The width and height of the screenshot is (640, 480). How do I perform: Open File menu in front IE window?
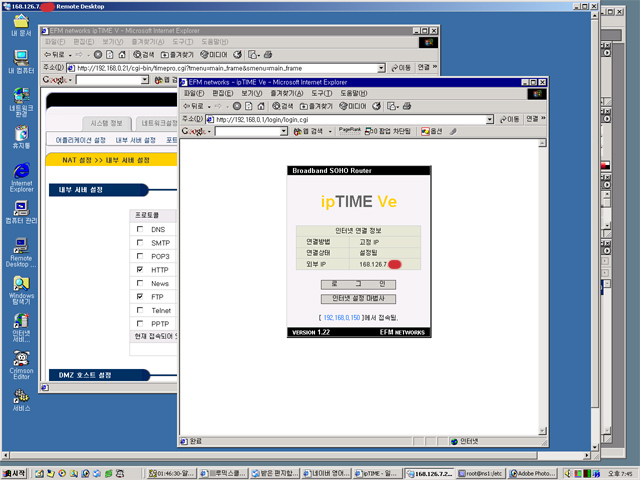click(x=194, y=93)
